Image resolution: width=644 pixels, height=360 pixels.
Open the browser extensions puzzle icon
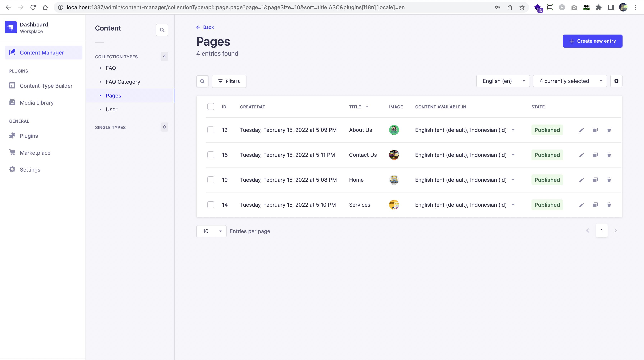point(599,7)
